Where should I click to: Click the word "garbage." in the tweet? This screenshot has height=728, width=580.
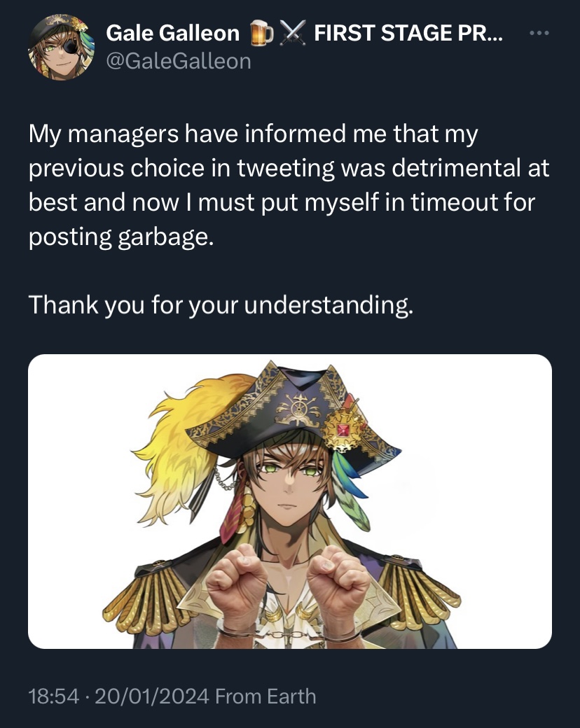tap(166, 237)
